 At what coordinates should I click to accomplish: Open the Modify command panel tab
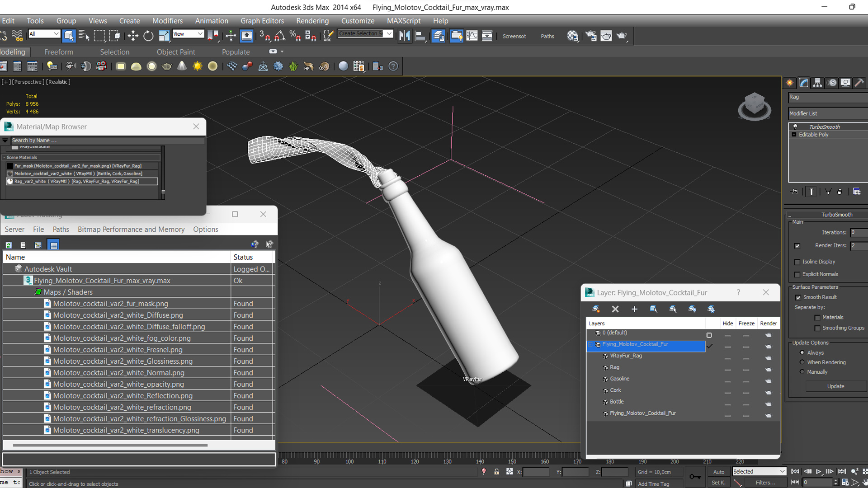pyautogui.click(x=804, y=83)
